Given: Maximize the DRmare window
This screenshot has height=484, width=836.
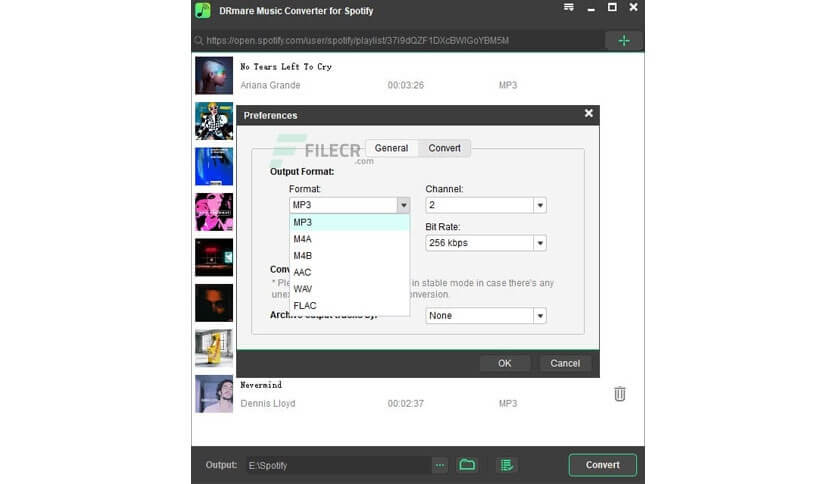Looking at the screenshot, I should [x=612, y=7].
